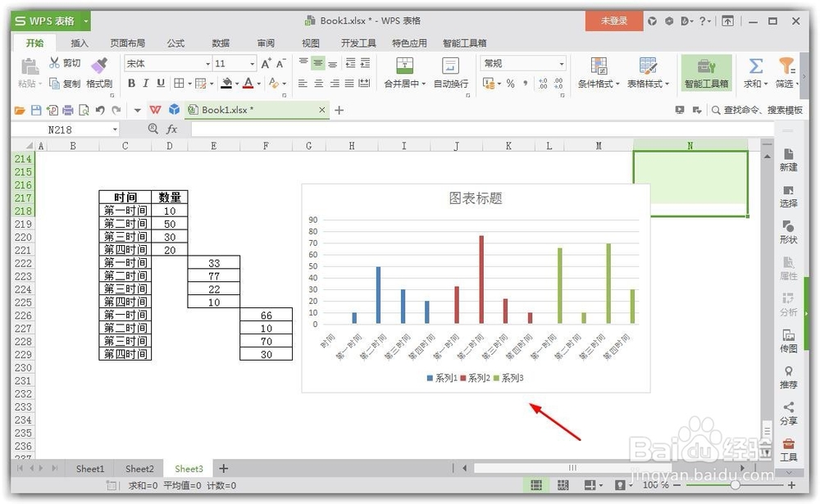Click the 形状 shapes icon in right sidebar

[788, 237]
